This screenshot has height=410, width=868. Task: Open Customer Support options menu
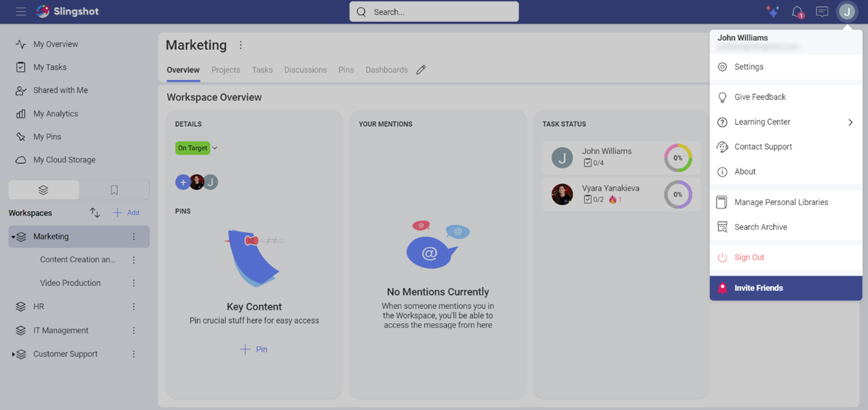(134, 354)
